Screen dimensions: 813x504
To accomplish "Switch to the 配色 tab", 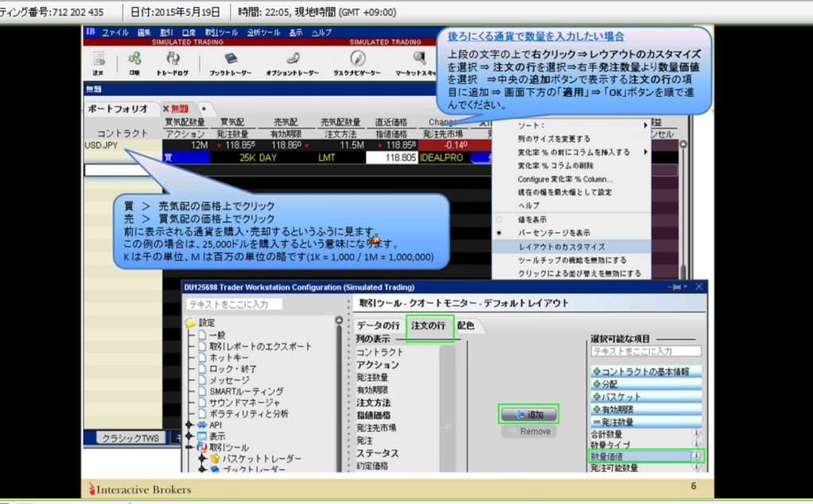I will 465,325.
